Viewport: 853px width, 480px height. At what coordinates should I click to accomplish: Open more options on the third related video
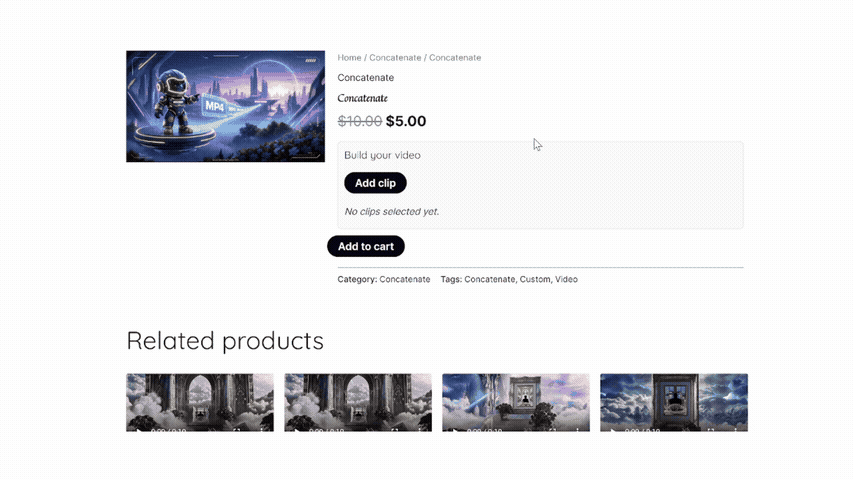[x=578, y=430]
